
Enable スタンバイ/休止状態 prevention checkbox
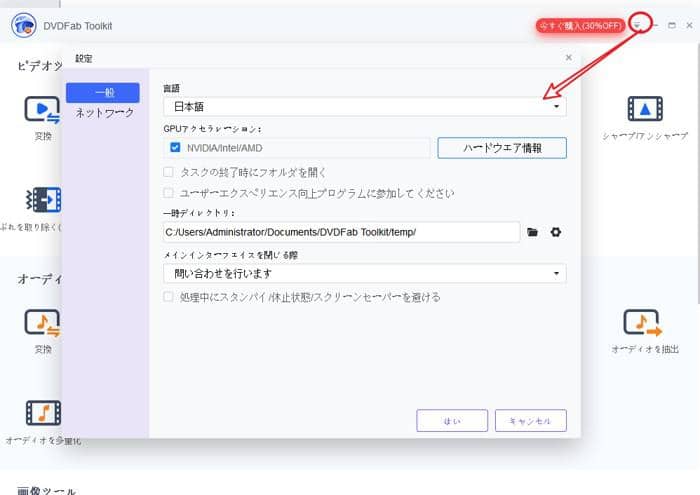click(x=168, y=297)
